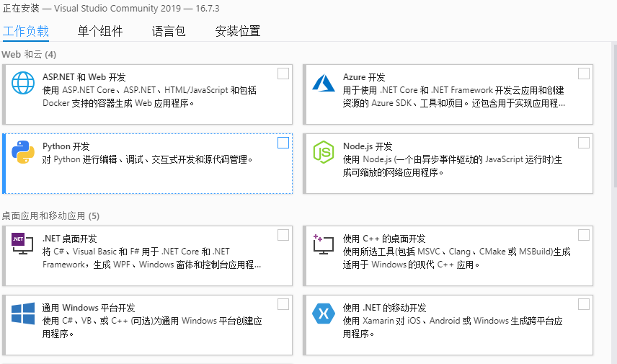Screen dimensions: 617x364
Task: Select the .NET 桌面开发 checkbox
Action: [283, 235]
